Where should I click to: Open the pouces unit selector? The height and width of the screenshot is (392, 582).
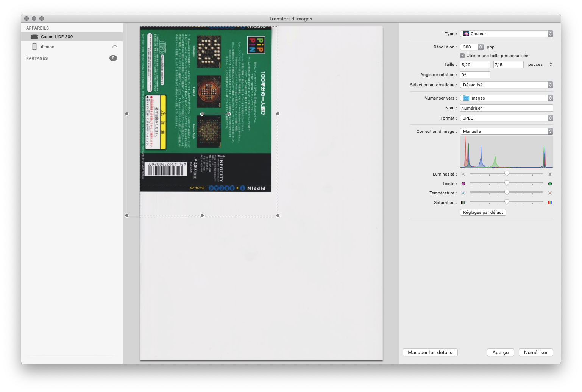pyautogui.click(x=551, y=64)
